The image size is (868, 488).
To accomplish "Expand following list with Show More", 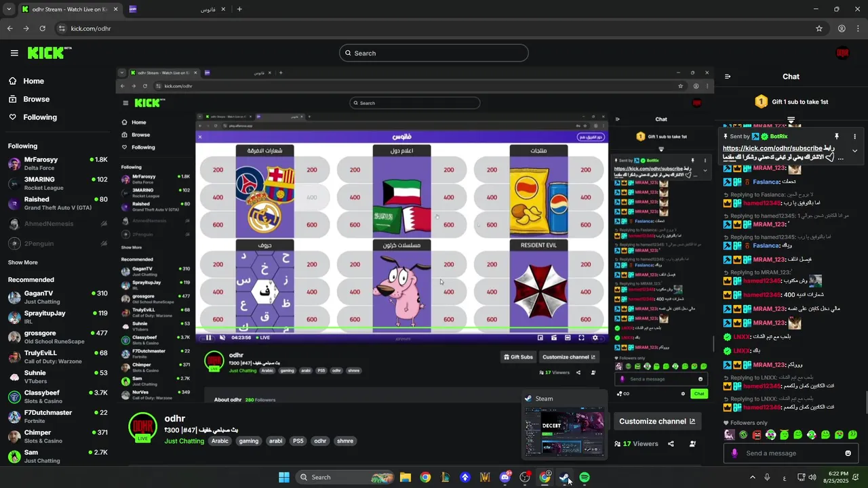I will click(x=23, y=262).
